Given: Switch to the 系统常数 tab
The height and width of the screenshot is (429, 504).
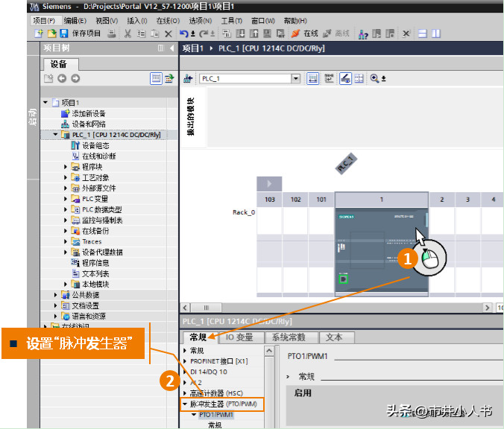Looking at the screenshot, I should [x=289, y=337].
